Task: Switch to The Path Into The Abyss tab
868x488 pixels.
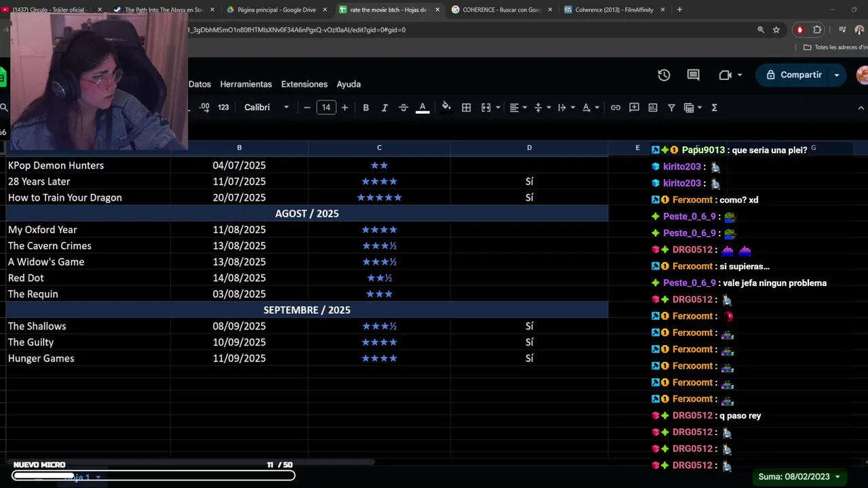Action: pos(163,9)
